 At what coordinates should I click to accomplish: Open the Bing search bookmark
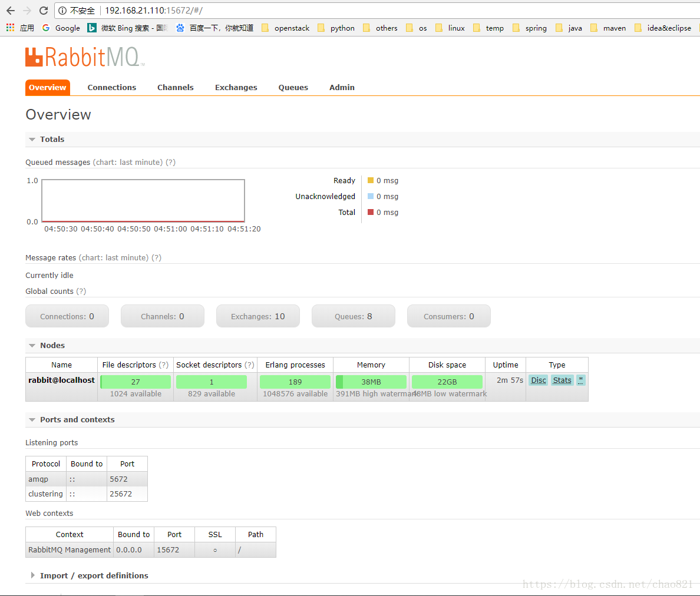point(128,28)
